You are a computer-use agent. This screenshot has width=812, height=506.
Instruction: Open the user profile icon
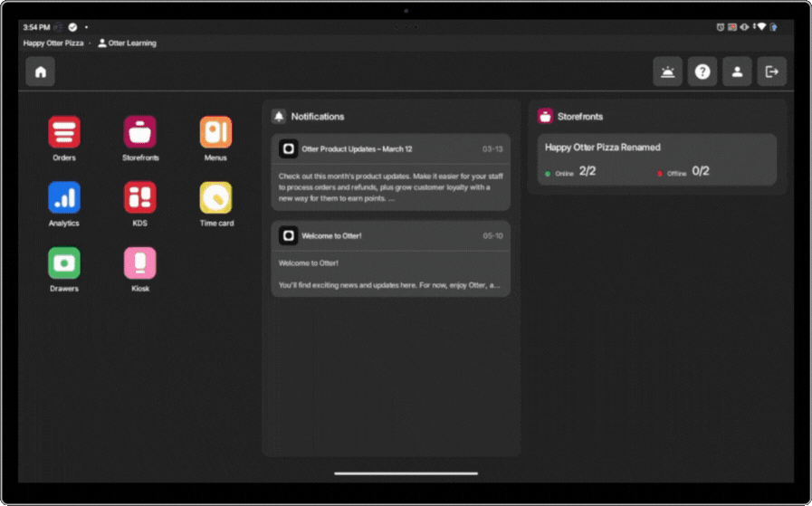point(737,72)
